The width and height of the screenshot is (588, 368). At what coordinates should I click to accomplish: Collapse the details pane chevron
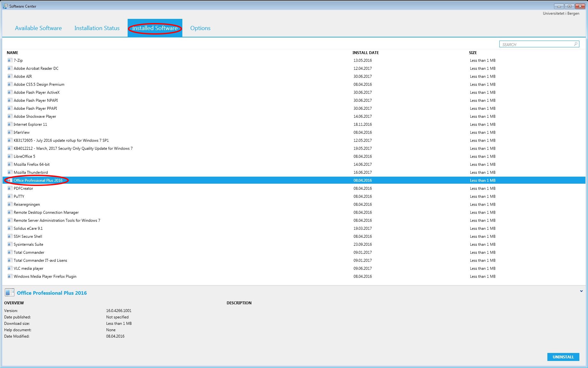point(581,291)
